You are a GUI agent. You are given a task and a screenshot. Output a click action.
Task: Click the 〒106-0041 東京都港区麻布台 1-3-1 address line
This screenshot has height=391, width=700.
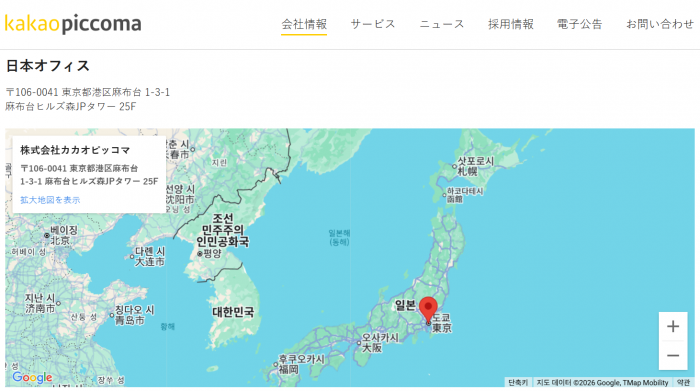88,92
